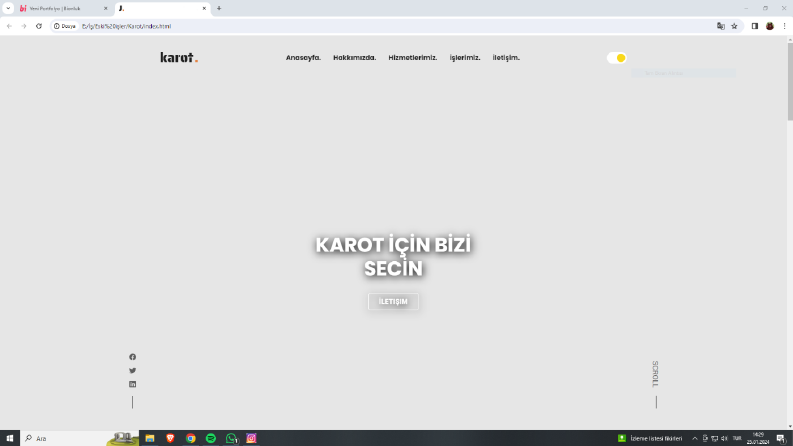Click the İLETİŞİM button under the headline
Image resolution: width=793 pixels, height=446 pixels.
[x=393, y=301]
